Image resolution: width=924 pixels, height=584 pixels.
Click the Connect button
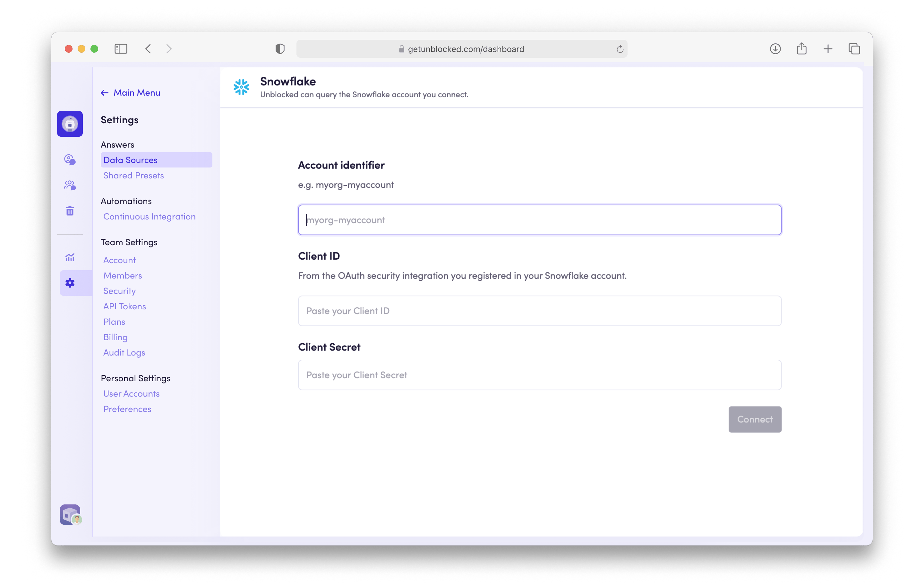pos(755,419)
